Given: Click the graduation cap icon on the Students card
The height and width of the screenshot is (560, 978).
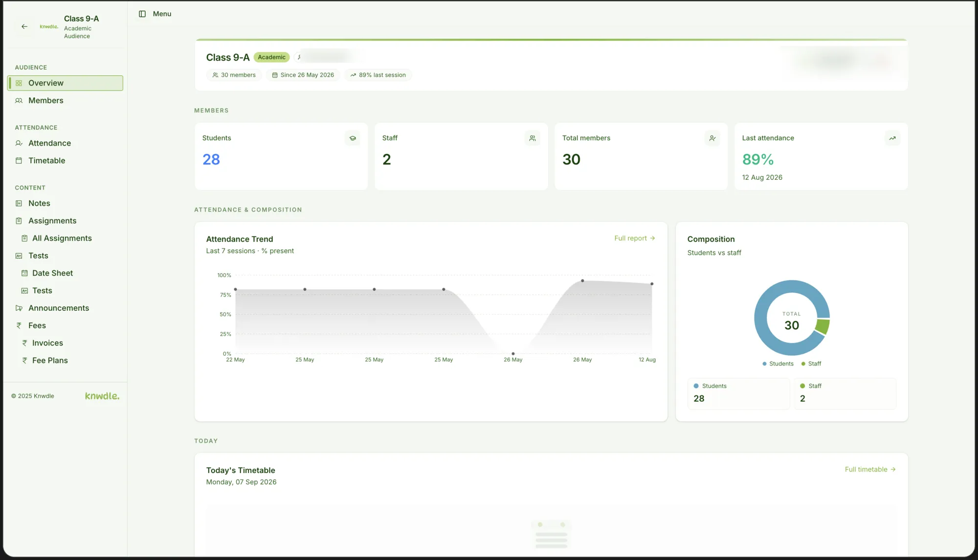Looking at the screenshot, I should tap(353, 138).
